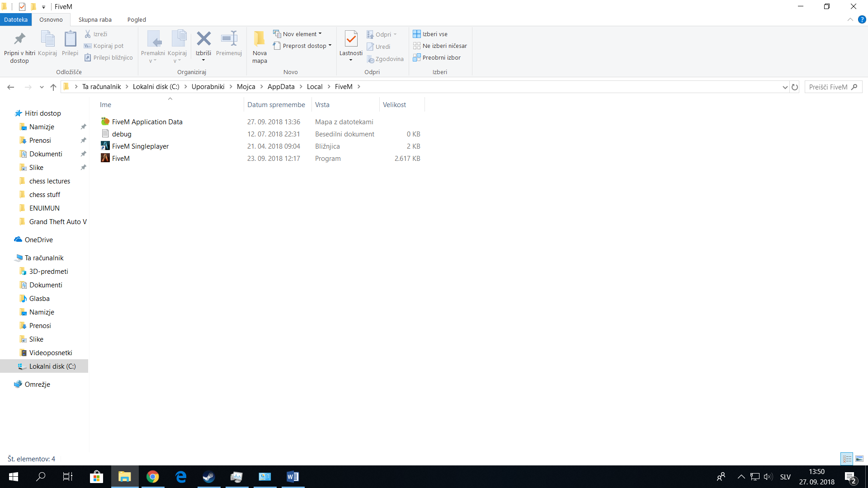868x488 pixels.
Task: Select the debug text file
Action: (122, 134)
